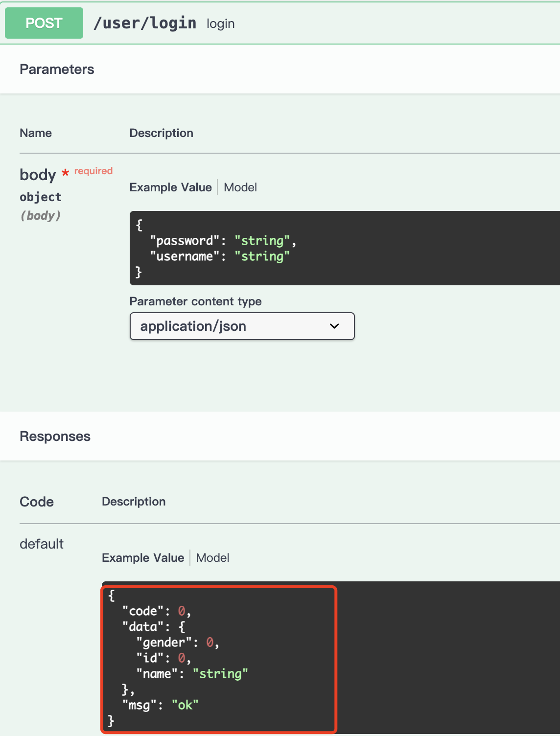The width and height of the screenshot is (560, 736).
Task: Click the default response code
Action: point(42,544)
